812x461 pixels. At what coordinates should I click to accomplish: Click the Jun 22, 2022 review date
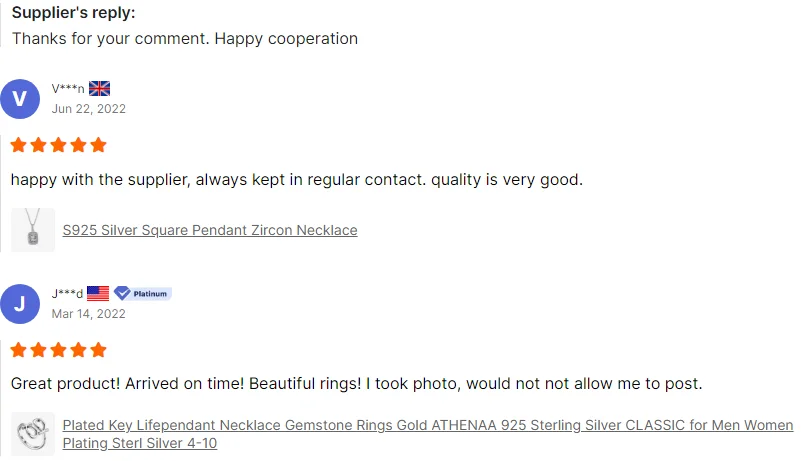pos(89,109)
